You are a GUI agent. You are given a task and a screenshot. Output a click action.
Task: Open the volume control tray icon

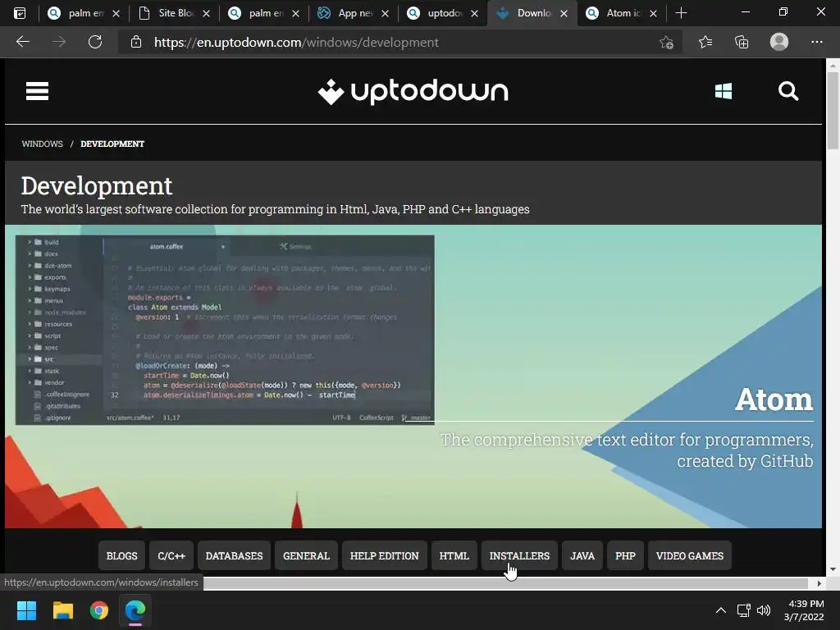[x=764, y=610]
